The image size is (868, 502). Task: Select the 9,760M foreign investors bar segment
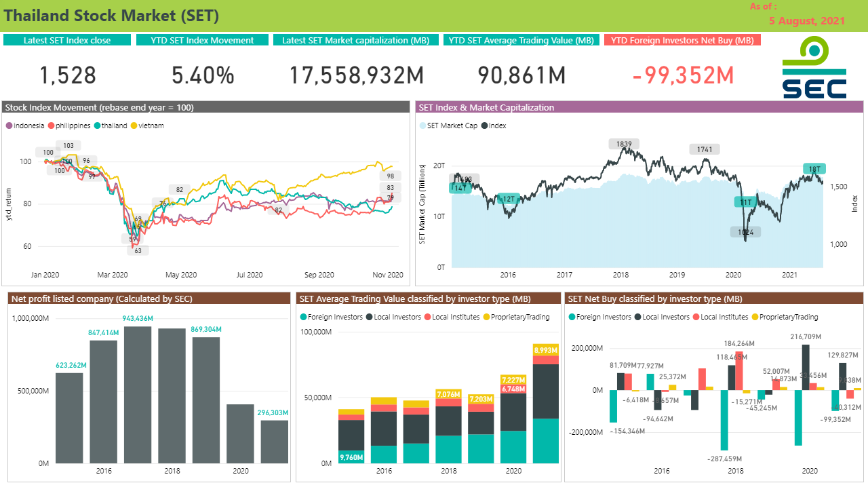351,457
